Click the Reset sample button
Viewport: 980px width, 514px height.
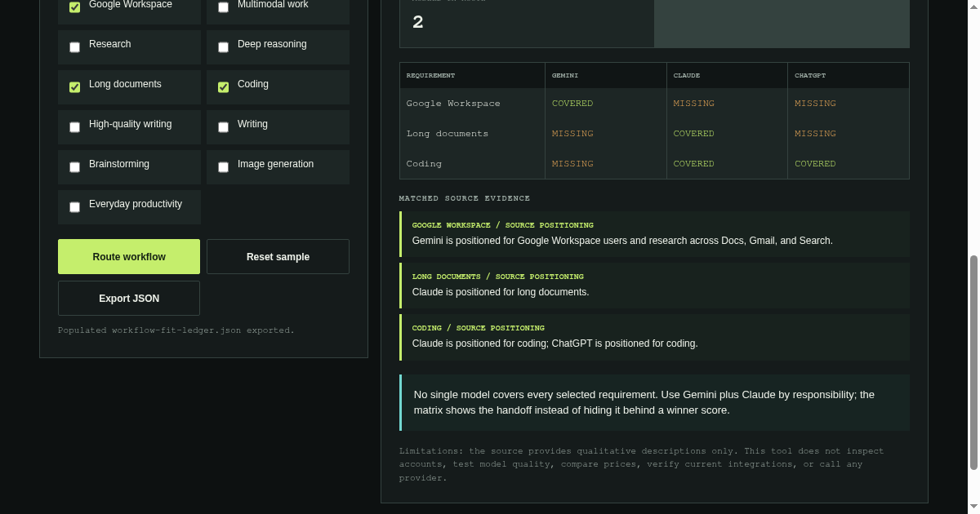[x=278, y=256]
